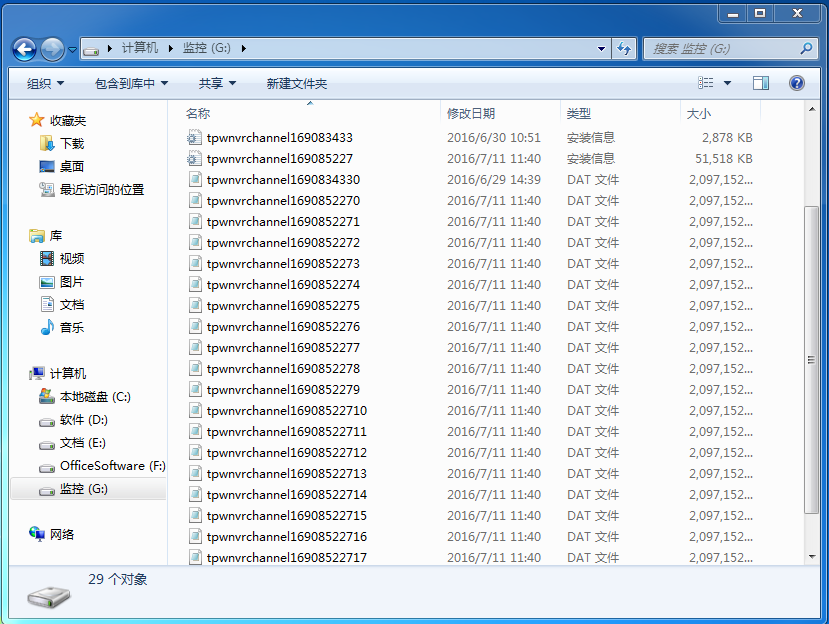This screenshot has width=829, height=624.
Task: Open the 共享 dropdown menu
Action: (x=217, y=83)
